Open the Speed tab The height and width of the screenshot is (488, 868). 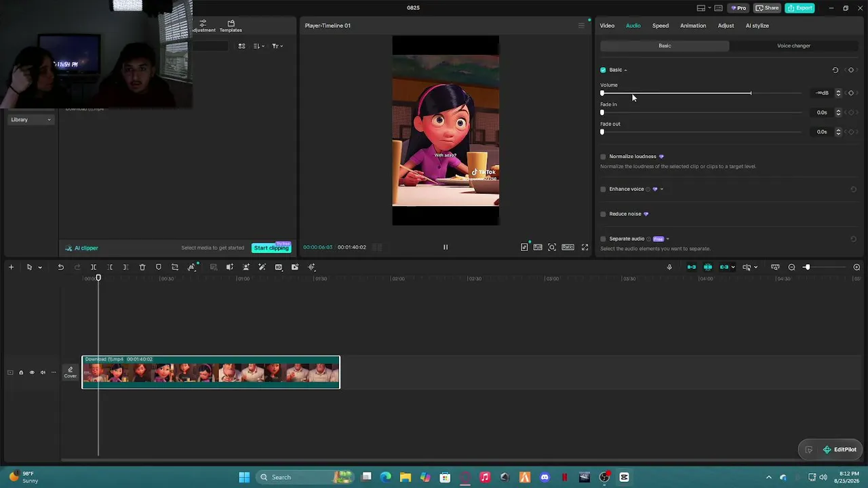click(660, 26)
